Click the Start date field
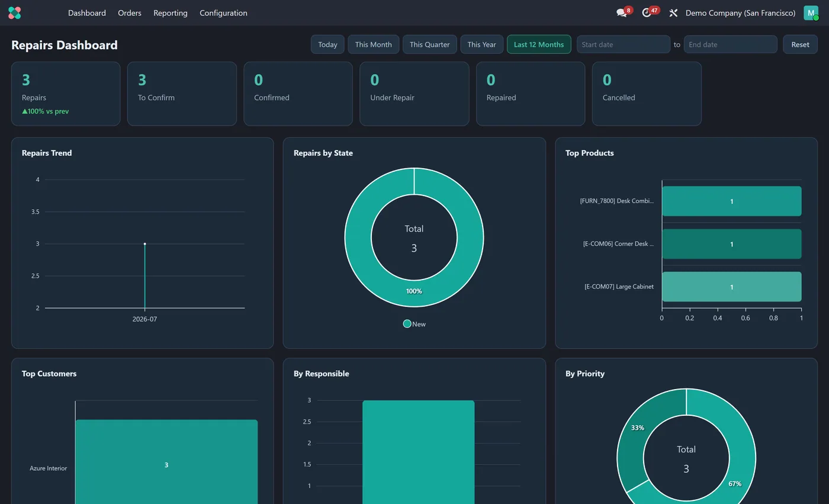829x504 pixels. pos(624,44)
